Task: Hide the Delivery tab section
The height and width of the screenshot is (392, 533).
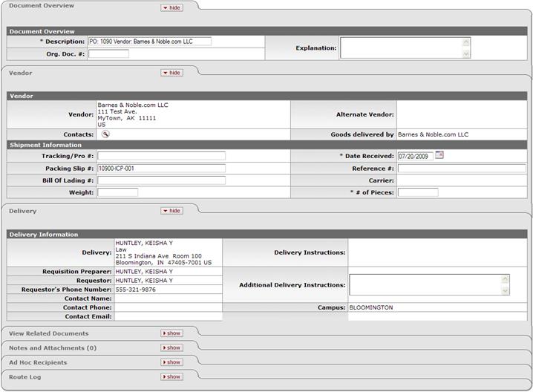Action: click(172, 211)
